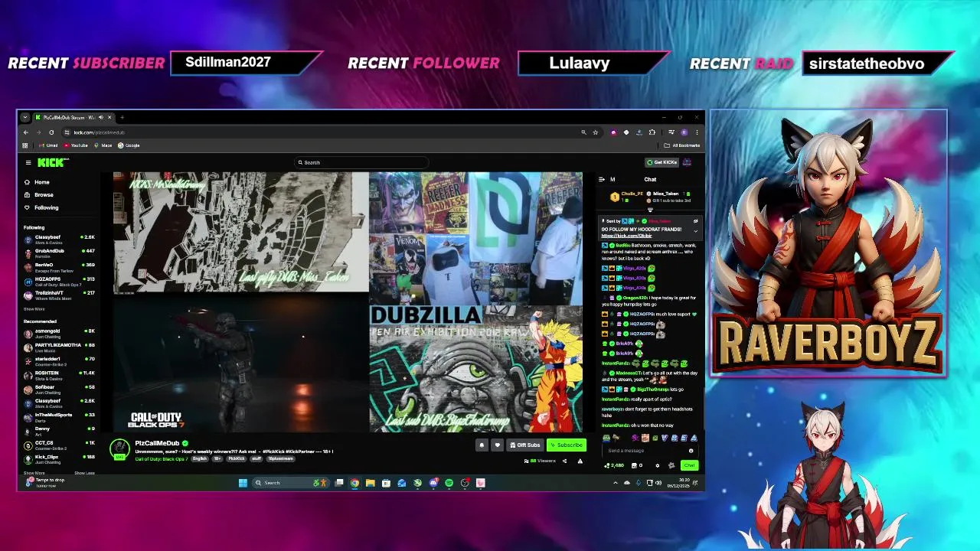Click the Windows taskbar search box
Viewport: 980px width, 551px height.
point(291,483)
